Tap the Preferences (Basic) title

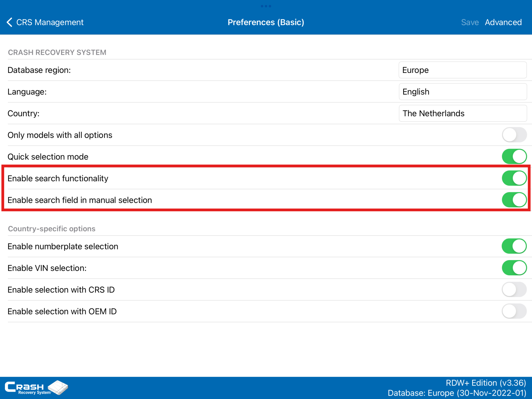click(266, 22)
